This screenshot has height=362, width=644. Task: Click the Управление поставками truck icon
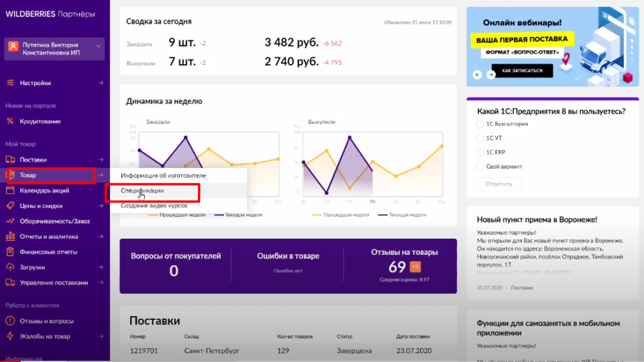10,282
